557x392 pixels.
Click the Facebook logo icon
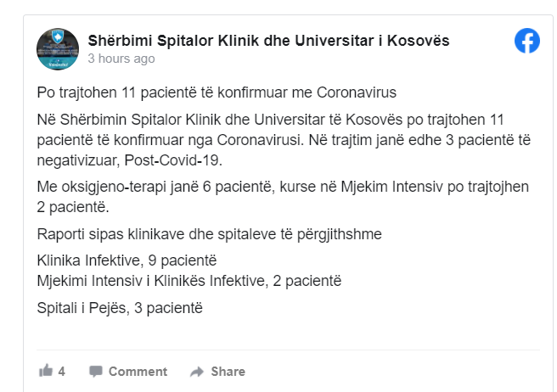coord(527,41)
